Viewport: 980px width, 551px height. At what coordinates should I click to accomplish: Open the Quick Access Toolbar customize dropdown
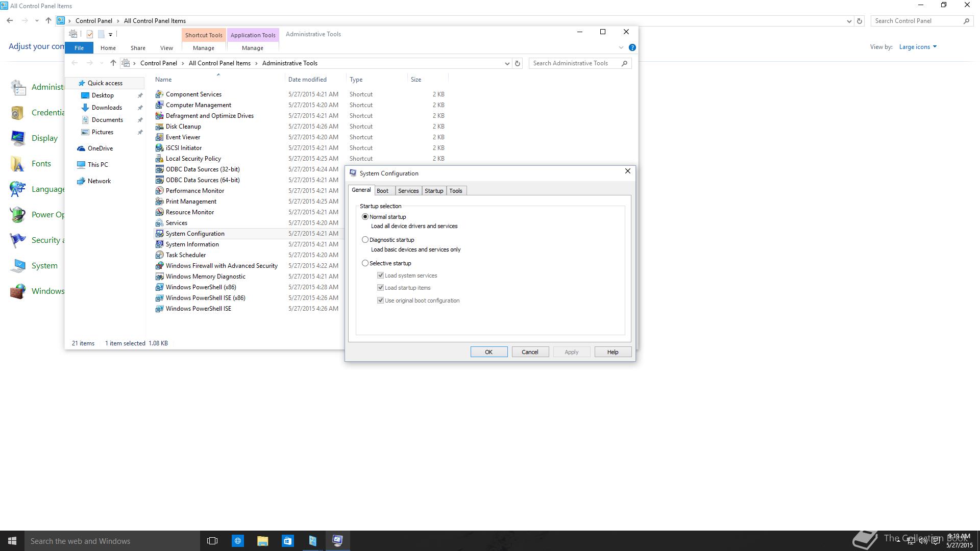point(110,34)
